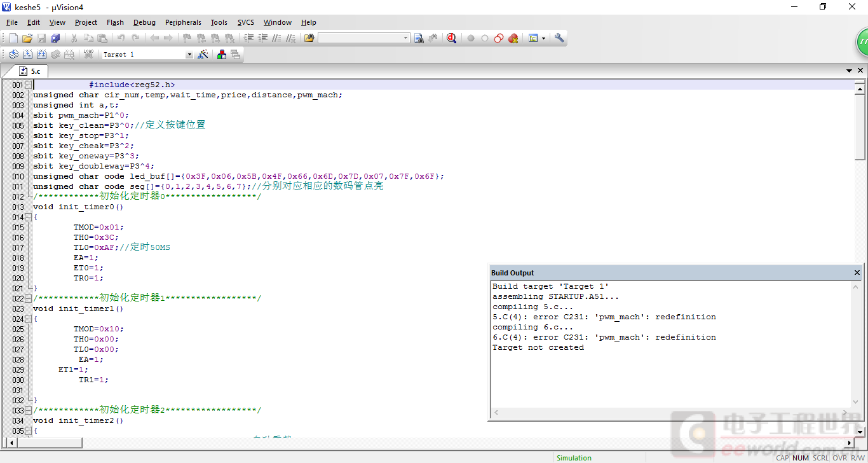The width and height of the screenshot is (868, 463).
Task: Click 'Target not created' in Build Output
Action: tap(538, 347)
